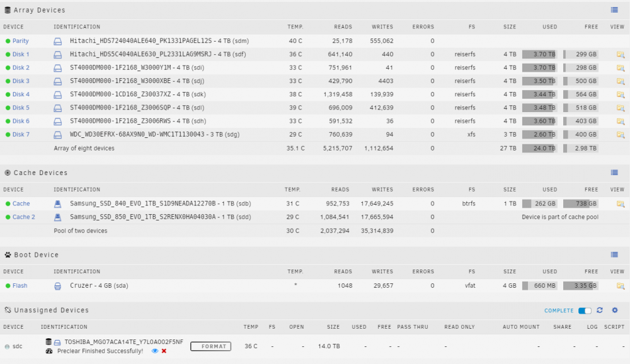Click 'Array of eight devices' summary text
The image size is (630, 364).
pyautogui.click(x=84, y=148)
